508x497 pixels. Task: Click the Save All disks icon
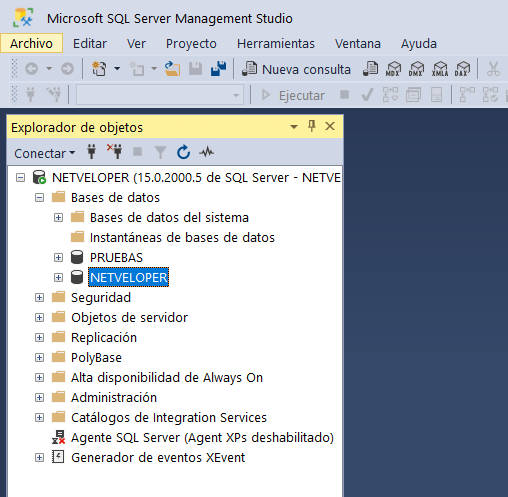(x=219, y=69)
